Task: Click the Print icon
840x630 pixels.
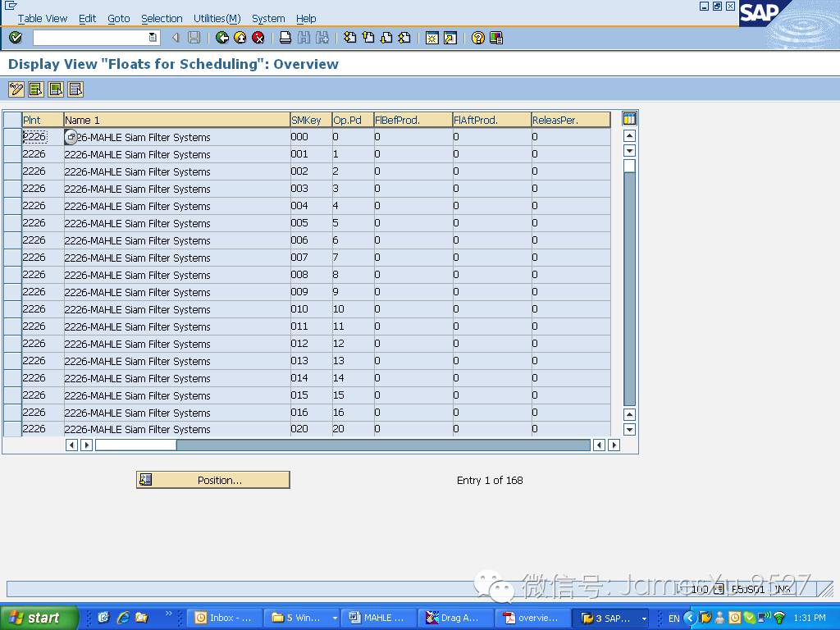Action: point(285,38)
